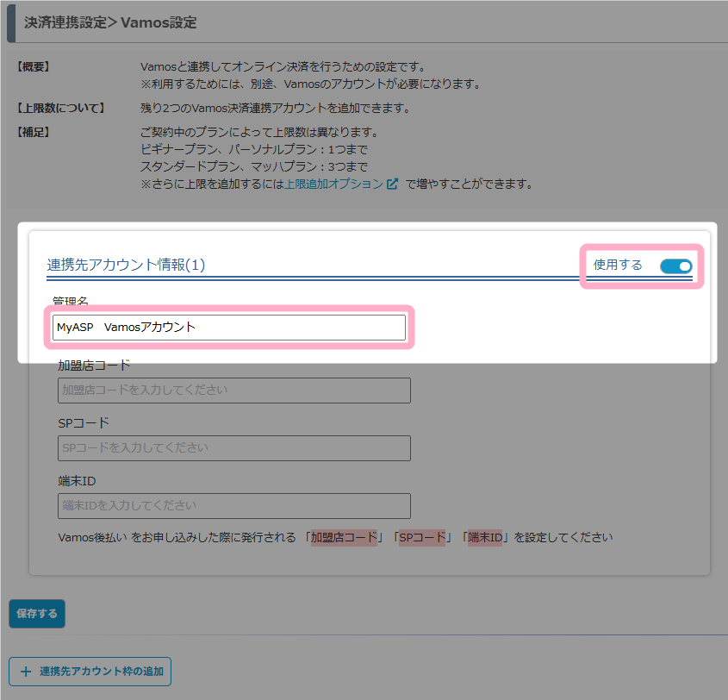The height and width of the screenshot is (700, 728).
Task: Open the 上限追加オプション link
Action: pyautogui.click(x=333, y=184)
